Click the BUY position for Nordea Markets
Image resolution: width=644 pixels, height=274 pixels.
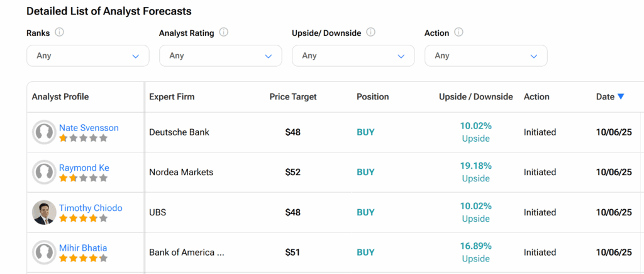[x=365, y=172]
